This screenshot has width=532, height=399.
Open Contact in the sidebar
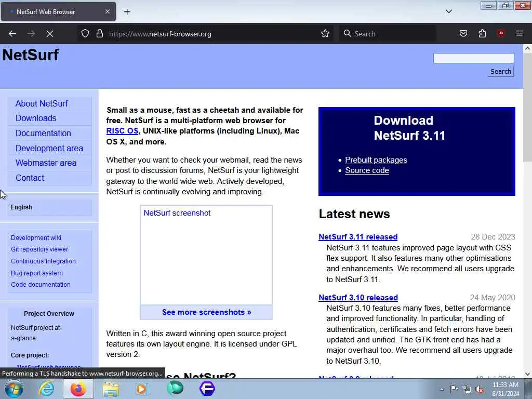click(x=30, y=178)
